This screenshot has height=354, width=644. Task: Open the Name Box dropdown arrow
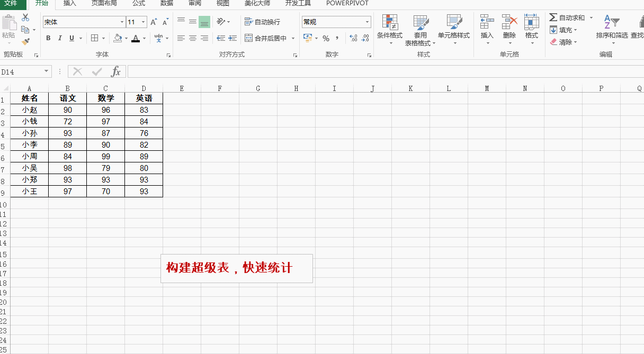(x=47, y=71)
